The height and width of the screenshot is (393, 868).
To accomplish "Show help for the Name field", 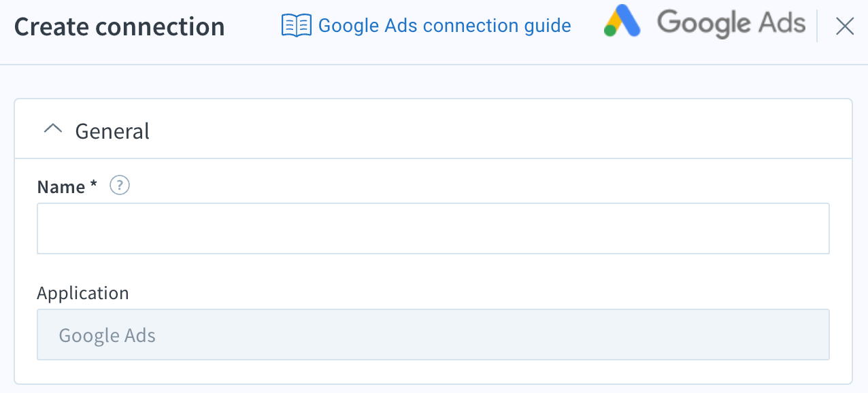I will pos(120,186).
